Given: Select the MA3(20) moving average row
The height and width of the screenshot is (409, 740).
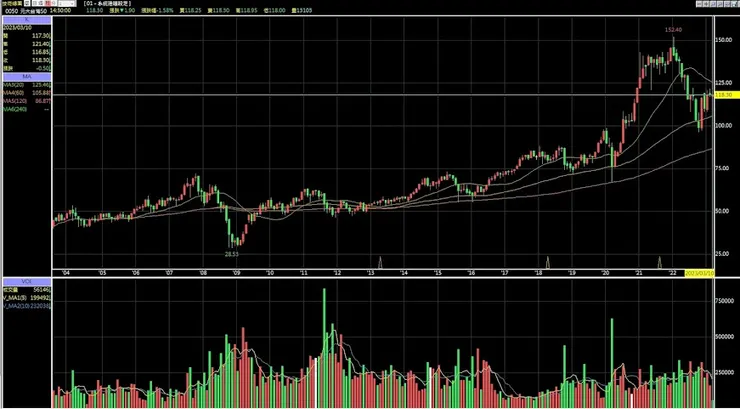Looking at the screenshot, I should pos(27,84).
